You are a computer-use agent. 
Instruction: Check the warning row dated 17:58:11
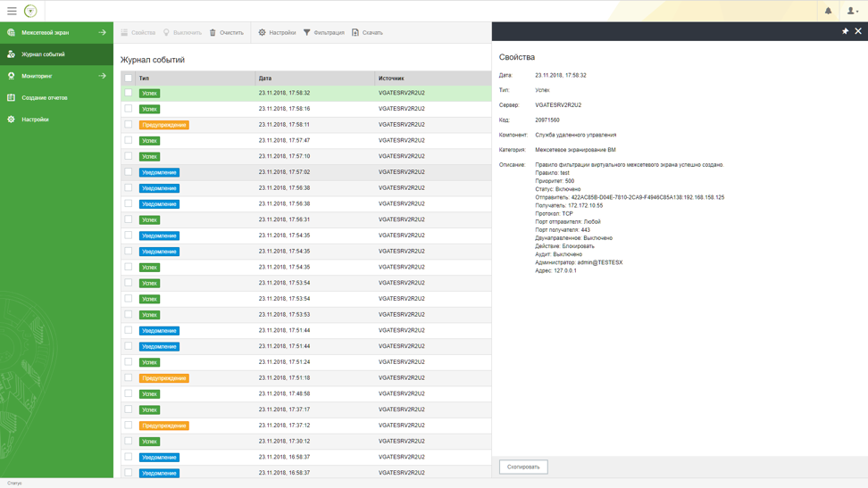click(x=129, y=125)
